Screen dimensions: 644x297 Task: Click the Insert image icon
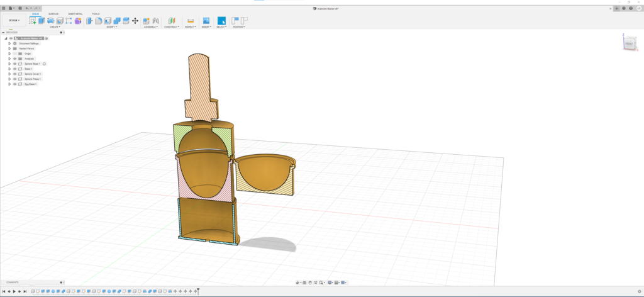point(206,21)
